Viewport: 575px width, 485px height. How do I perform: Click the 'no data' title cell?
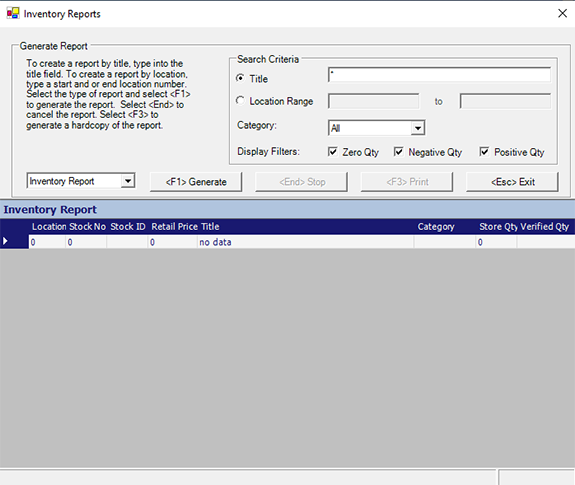(305, 242)
